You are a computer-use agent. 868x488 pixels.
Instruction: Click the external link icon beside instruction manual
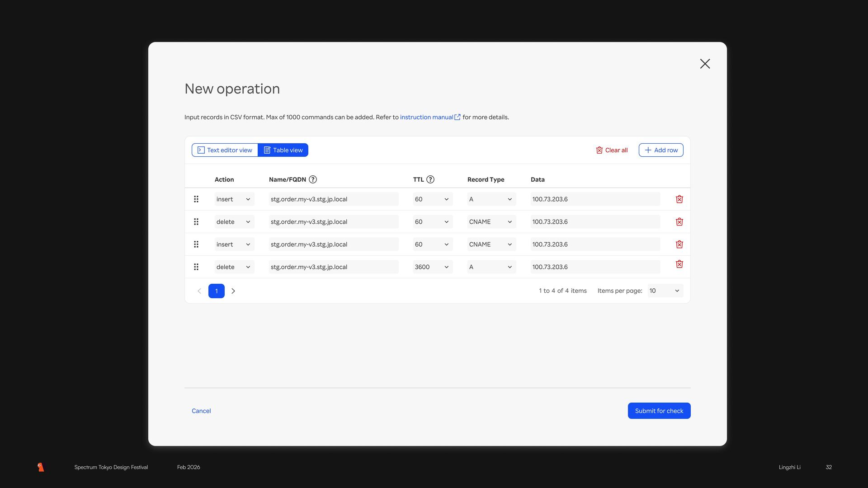[458, 117]
